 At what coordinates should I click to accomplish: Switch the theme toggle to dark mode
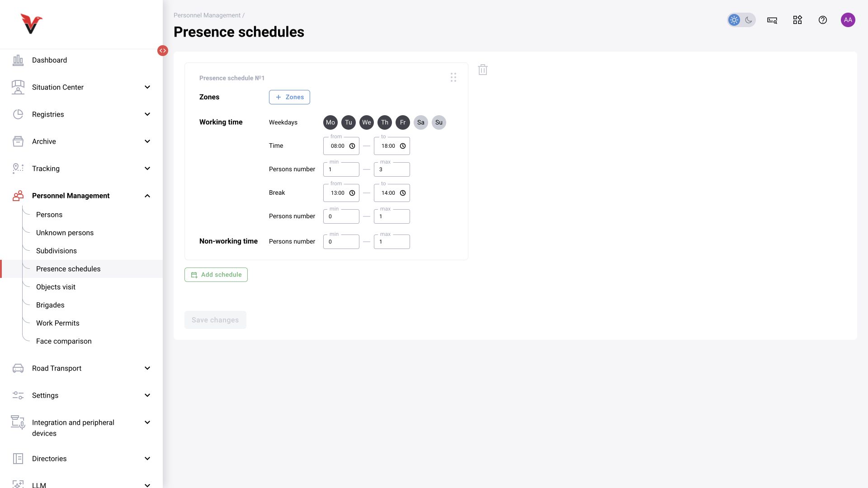click(749, 20)
